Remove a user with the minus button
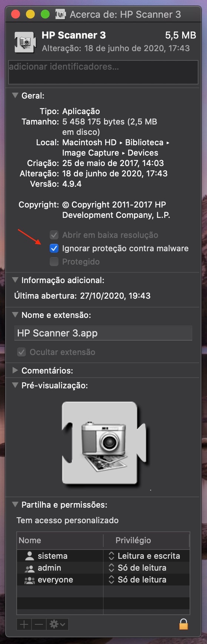The height and width of the screenshot is (644, 207). click(39, 624)
